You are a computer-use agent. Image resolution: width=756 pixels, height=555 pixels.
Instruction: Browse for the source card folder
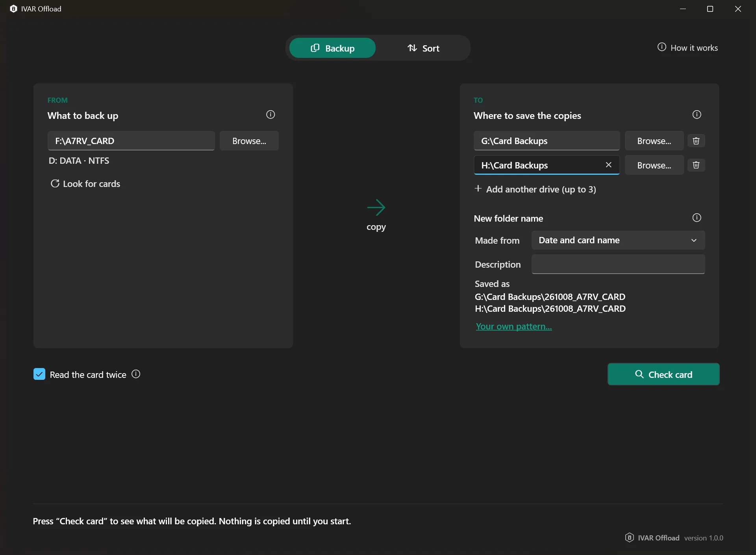coord(249,141)
